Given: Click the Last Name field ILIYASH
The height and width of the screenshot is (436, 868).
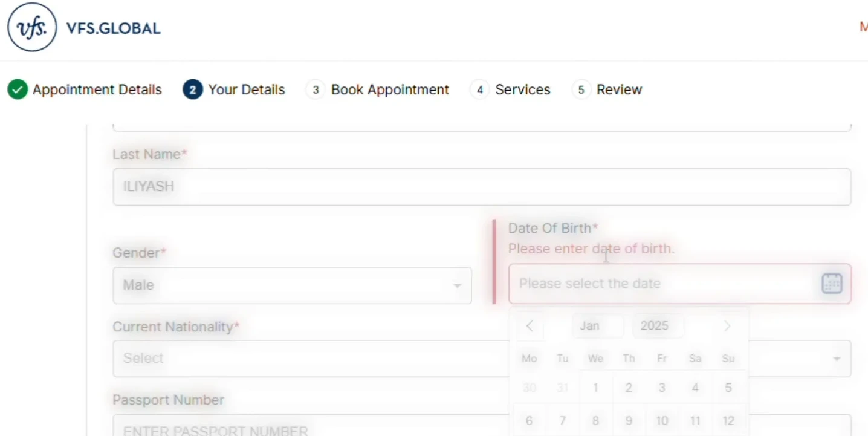Looking at the screenshot, I should 482,187.
